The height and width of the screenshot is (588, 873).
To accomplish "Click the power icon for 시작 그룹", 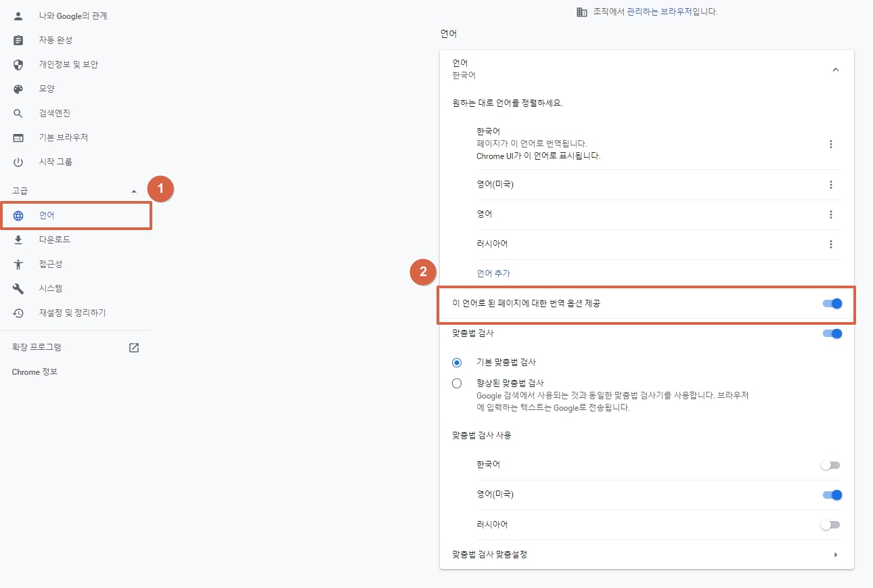I will [18, 162].
